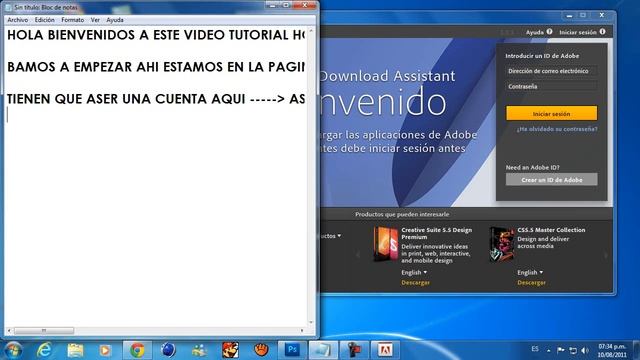Screen dimensions: 640x360
Task: Click the Notepad horizontal scrollbar thumb
Action: [44, 330]
